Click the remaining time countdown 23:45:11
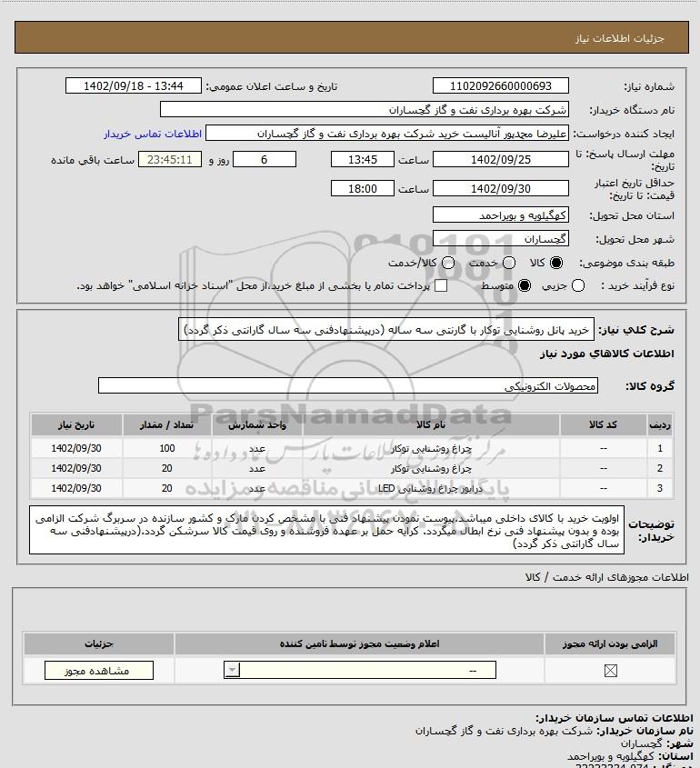Viewport: 700px width, 768px height. tap(169, 159)
